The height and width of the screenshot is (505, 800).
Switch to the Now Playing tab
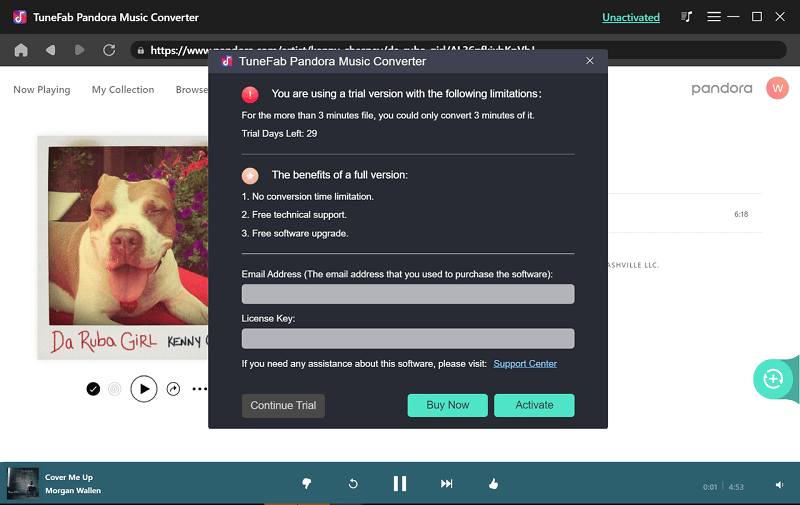[41, 90]
